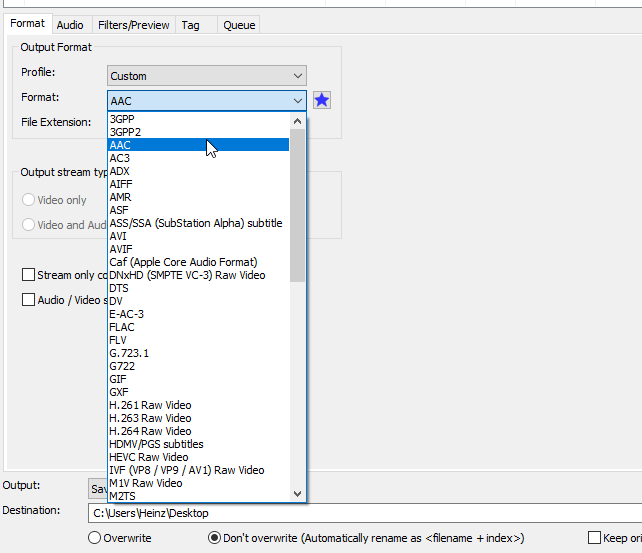
Task: Pick H.264 Raw Video format
Action: tap(150, 431)
